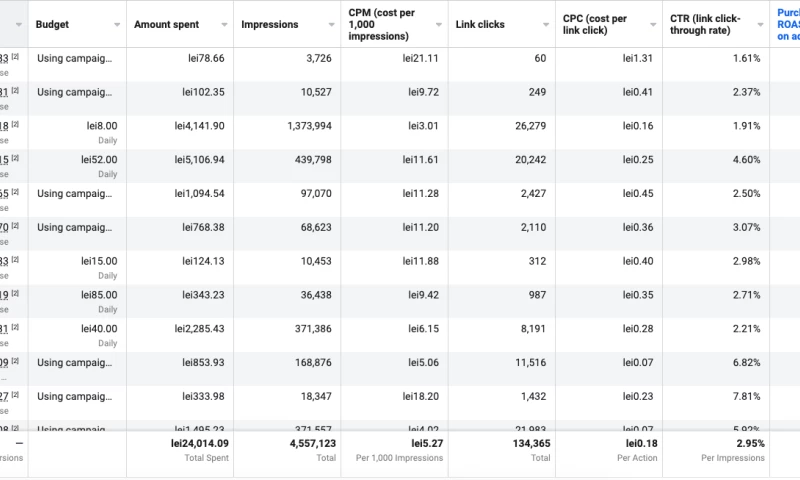Click the [2] footnote marker in lei5,106.94 row
The width and height of the screenshot is (800, 480).
[x=16, y=160]
